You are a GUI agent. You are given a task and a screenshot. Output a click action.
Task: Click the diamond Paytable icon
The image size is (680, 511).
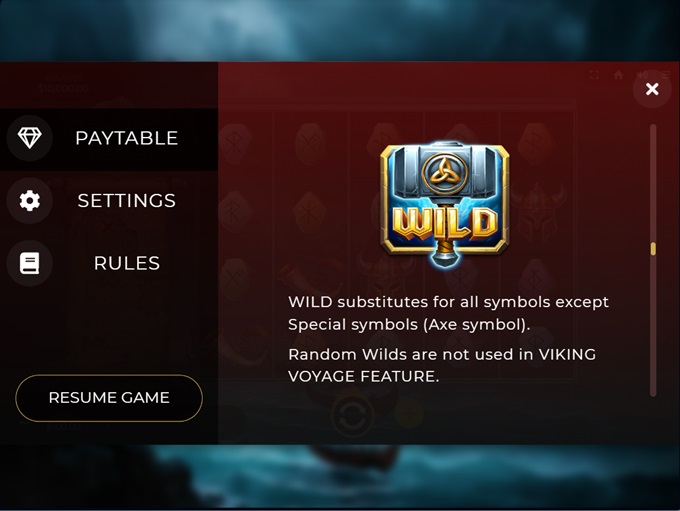pos(29,138)
